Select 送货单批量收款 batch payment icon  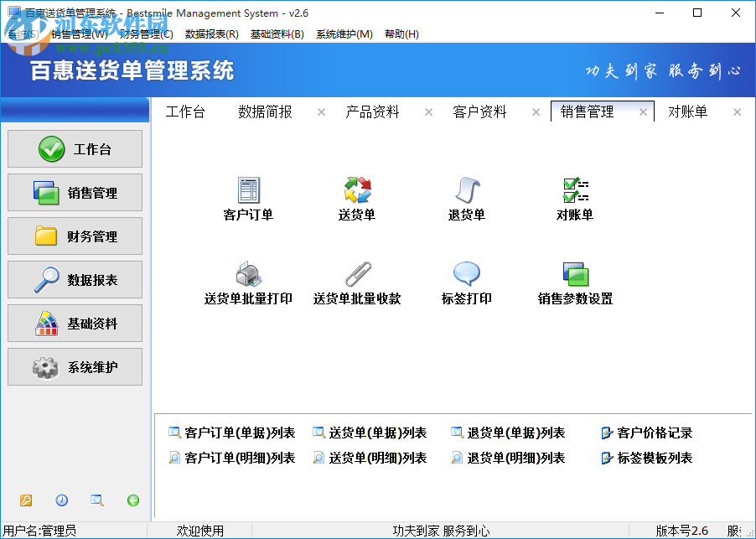[x=358, y=278]
